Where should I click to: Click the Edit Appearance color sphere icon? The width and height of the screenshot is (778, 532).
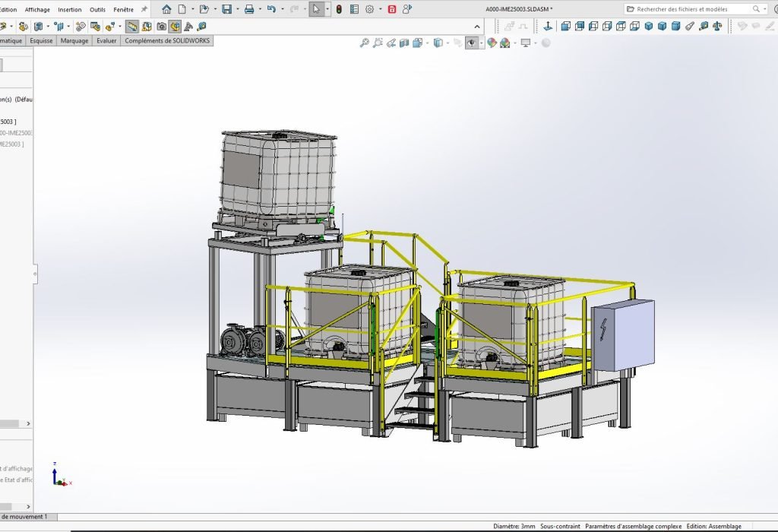tap(492, 43)
